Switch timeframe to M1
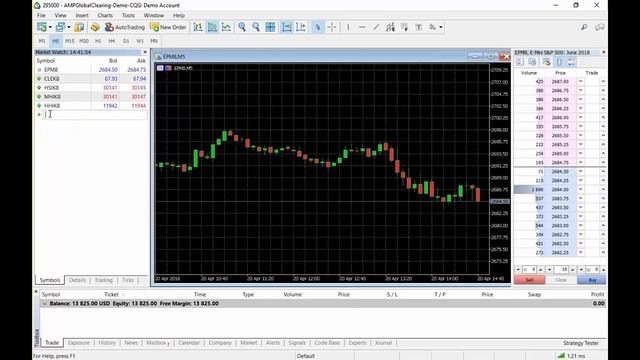The width and height of the screenshot is (640, 360). [x=42, y=41]
